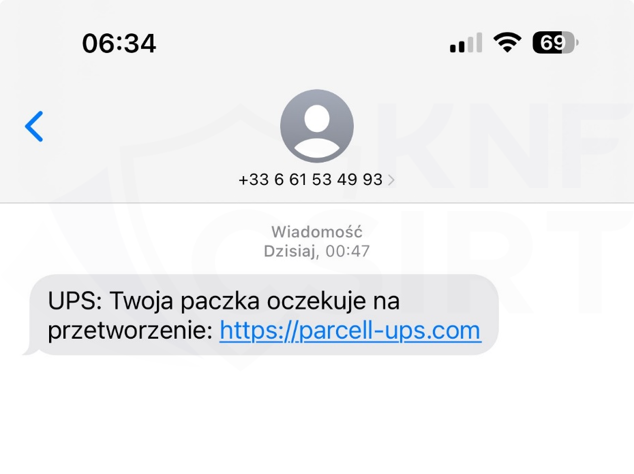Tap the blank header space left of the clock

[x=40, y=42]
